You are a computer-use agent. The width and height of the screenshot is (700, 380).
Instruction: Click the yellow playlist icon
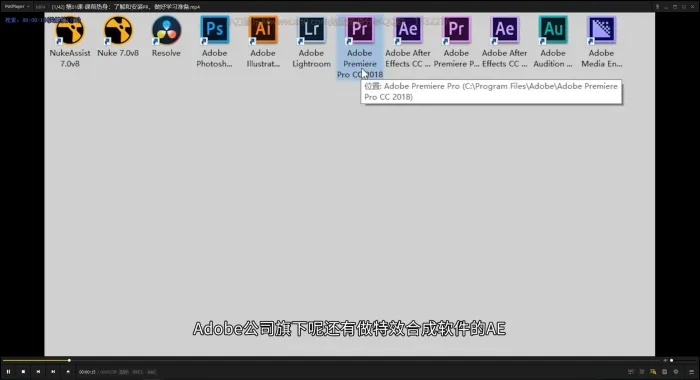click(x=653, y=372)
